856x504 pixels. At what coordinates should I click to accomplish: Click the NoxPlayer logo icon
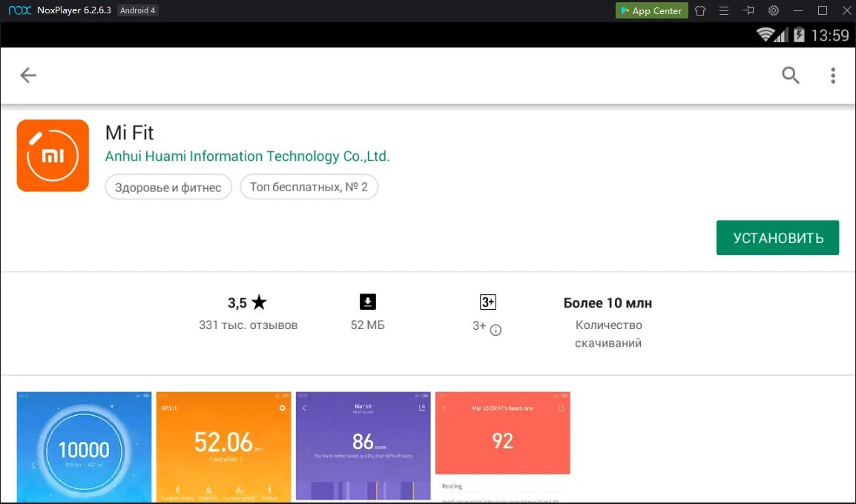(x=19, y=10)
